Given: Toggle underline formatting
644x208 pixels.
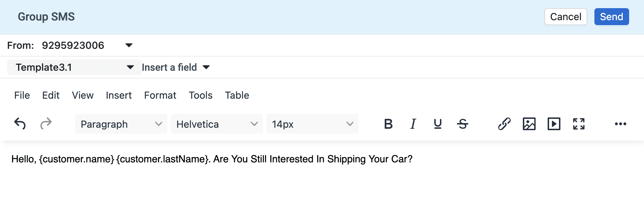Looking at the screenshot, I should [438, 124].
